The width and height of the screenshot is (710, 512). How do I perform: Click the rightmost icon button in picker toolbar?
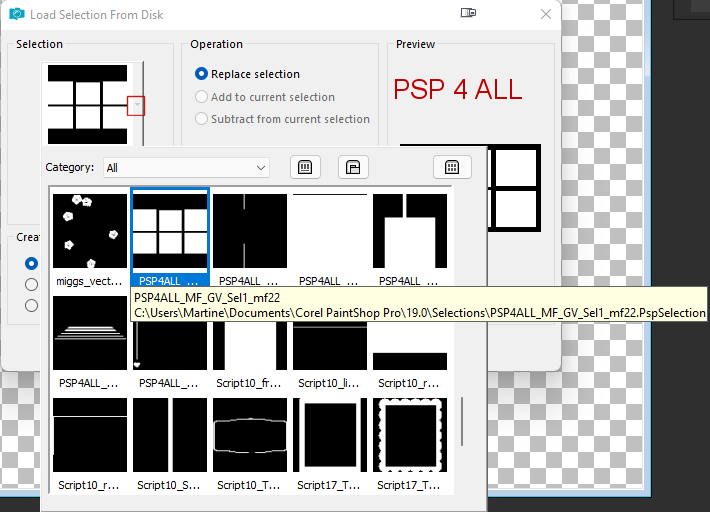[x=452, y=167]
